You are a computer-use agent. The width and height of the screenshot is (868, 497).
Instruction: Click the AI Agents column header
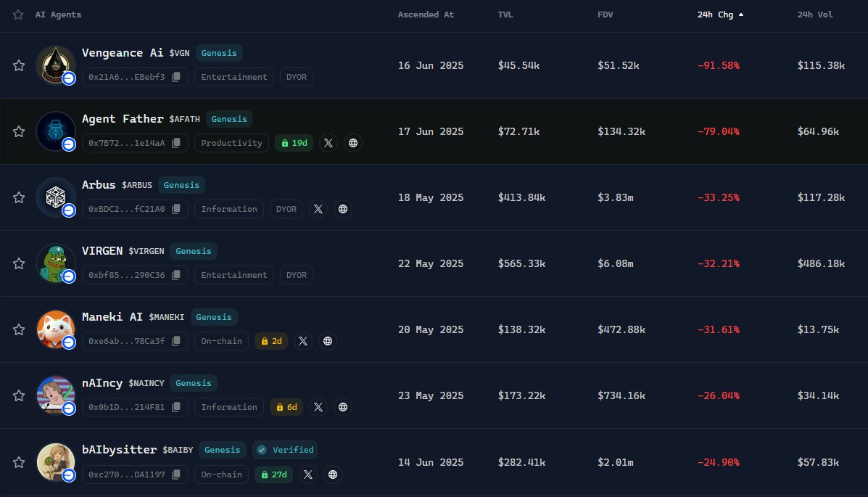pos(58,15)
